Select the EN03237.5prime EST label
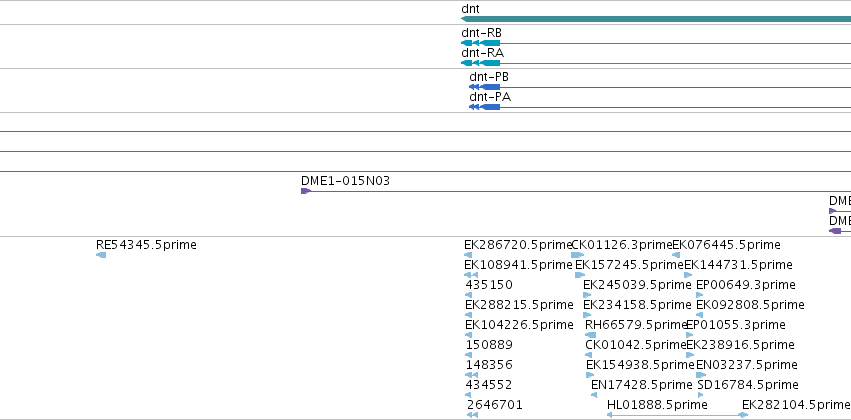This screenshot has height=420, width=851. [x=747, y=365]
